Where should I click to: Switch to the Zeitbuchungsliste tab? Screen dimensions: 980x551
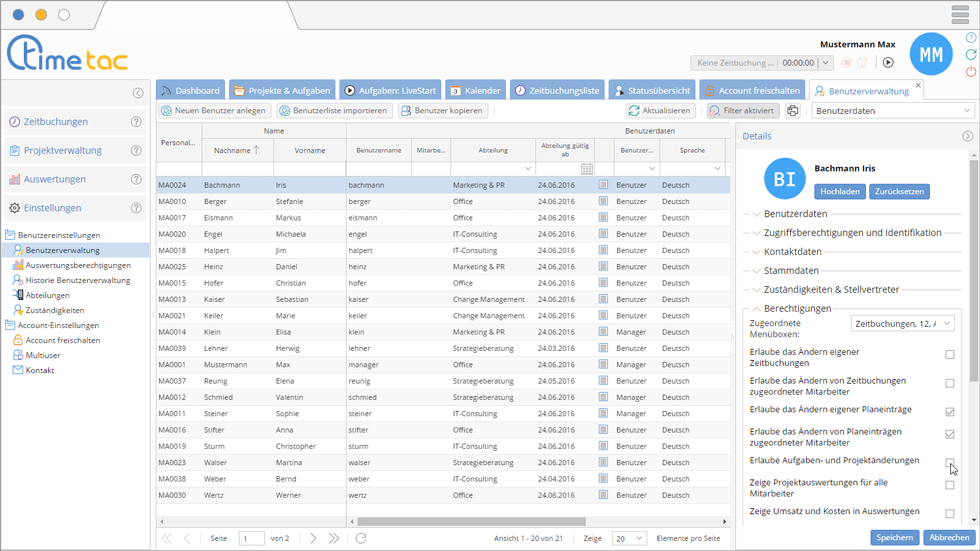tap(558, 90)
